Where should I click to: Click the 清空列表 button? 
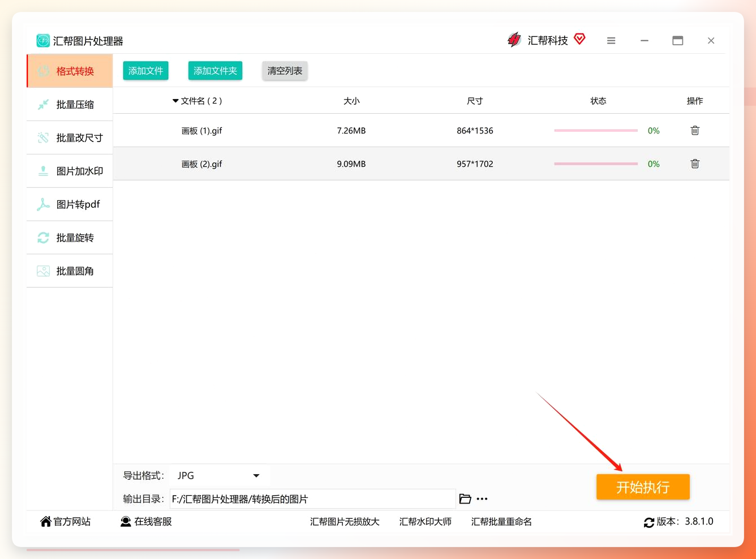pyautogui.click(x=285, y=71)
